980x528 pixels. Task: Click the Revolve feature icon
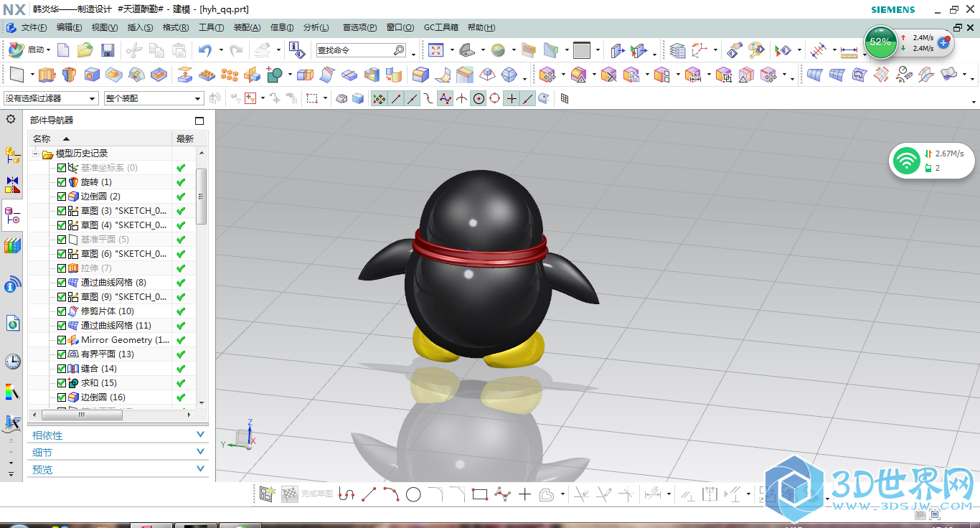(69, 75)
